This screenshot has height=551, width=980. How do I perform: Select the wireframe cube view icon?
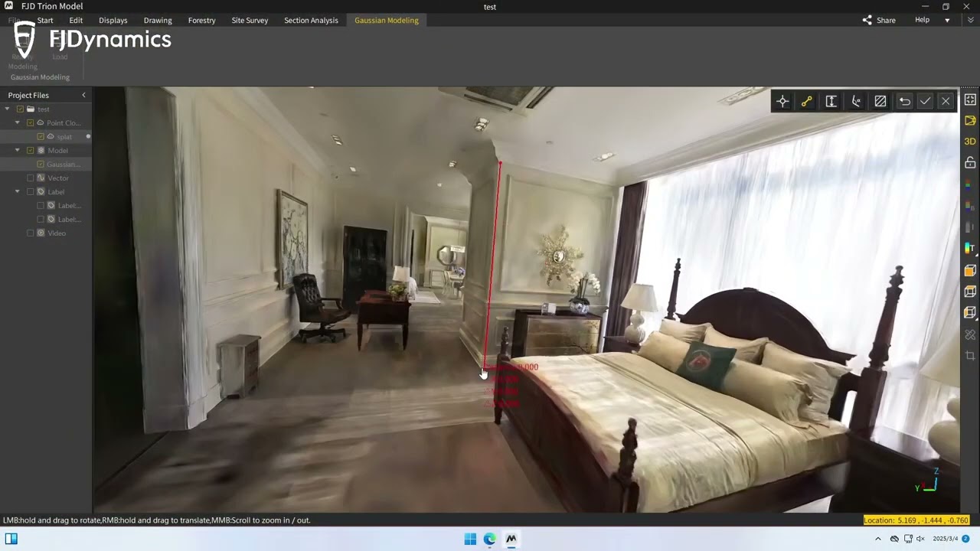[x=970, y=292]
